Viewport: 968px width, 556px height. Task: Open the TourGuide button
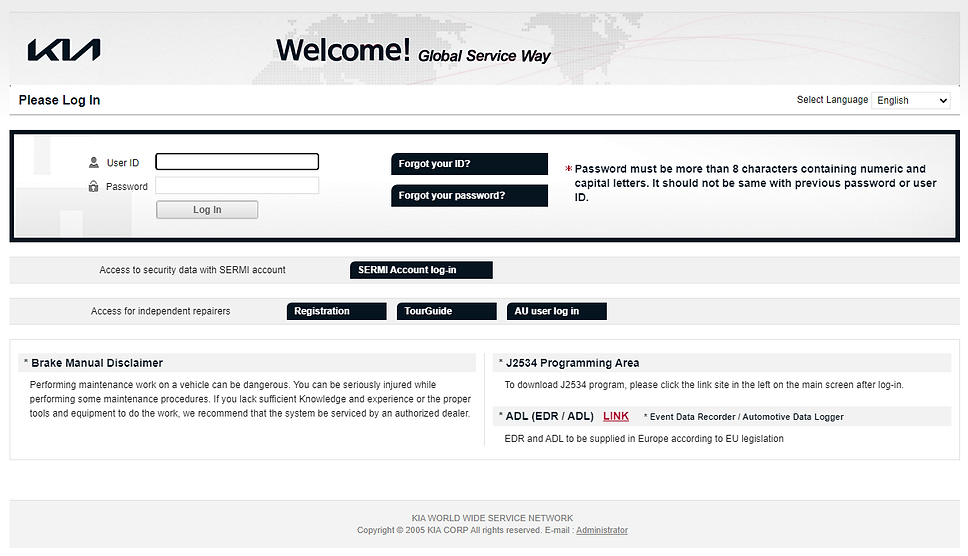[x=446, y=311]
